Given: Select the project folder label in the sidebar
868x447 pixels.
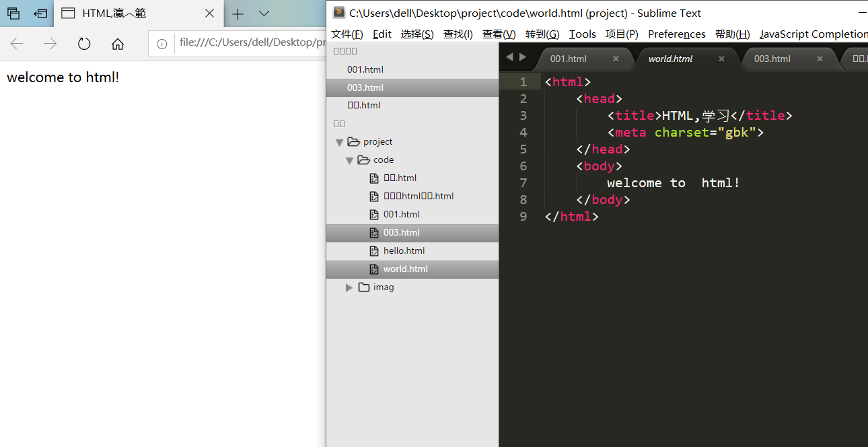Looking at the screenshot, I should click(x=378, y=142).
